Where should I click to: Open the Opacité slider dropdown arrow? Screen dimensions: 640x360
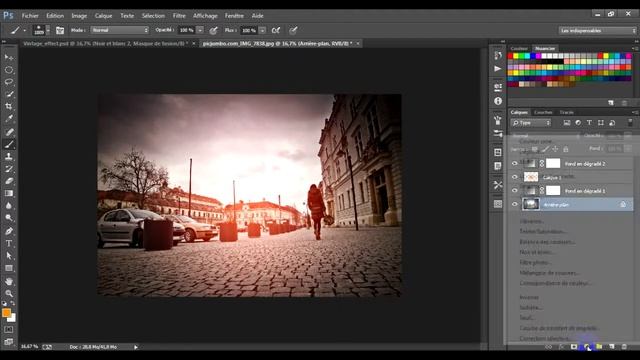[200, 30]
